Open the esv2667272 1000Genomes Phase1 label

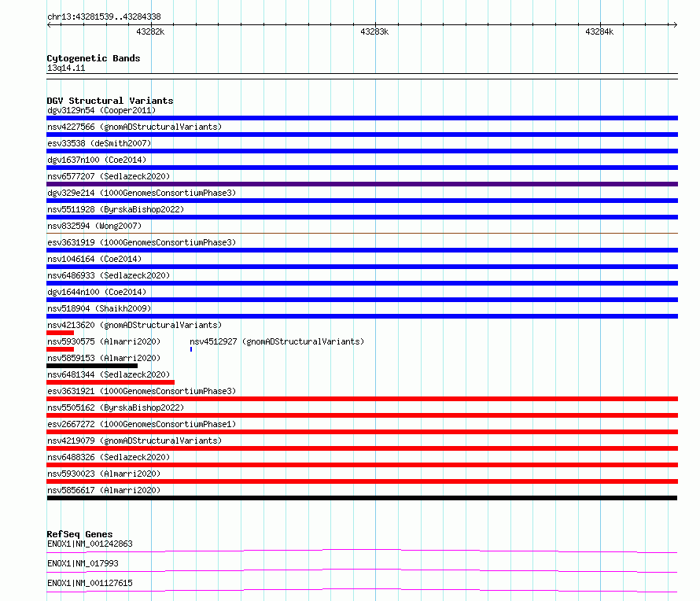click(x=142, y=424)
